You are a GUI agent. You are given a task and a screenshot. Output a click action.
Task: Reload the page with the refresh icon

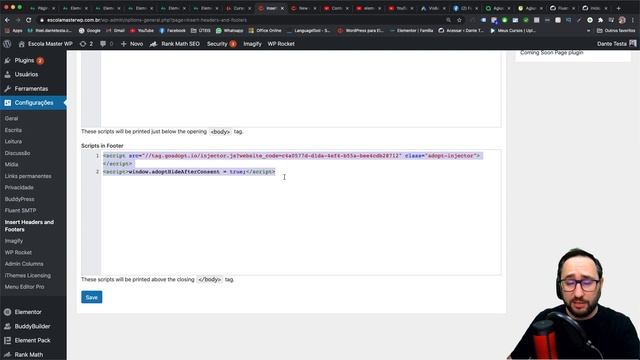(x=28, y=20)
